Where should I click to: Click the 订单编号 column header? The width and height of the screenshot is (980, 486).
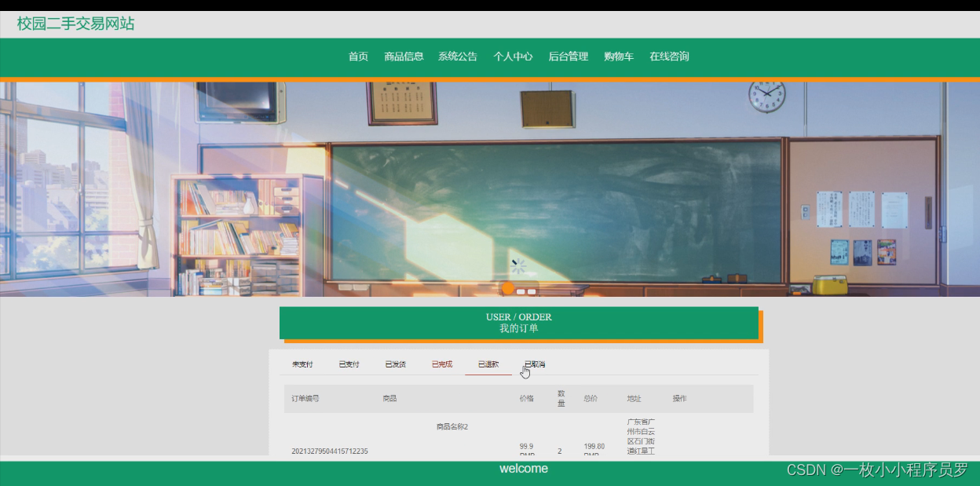click(305, 399)
